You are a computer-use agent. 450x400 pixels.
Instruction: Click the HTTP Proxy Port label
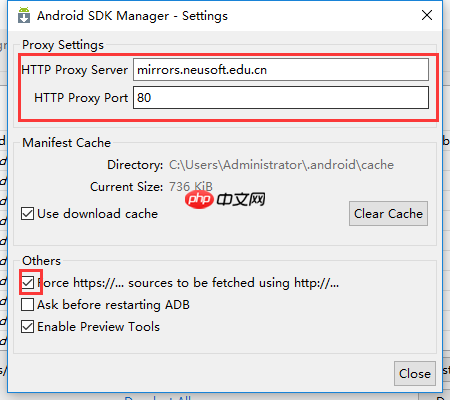click(81, 98)
